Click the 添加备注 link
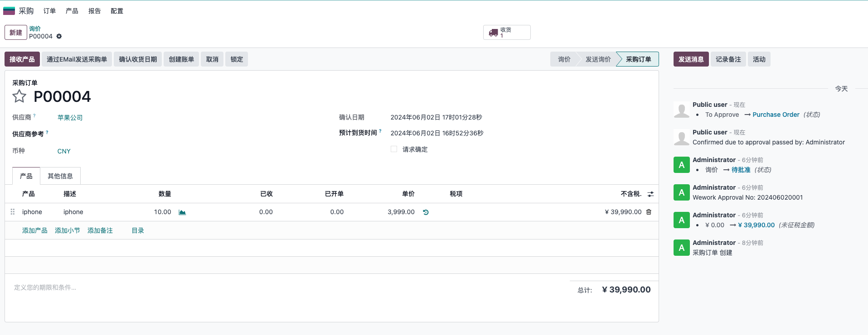868x335 pixels. (x=100, y=230)
